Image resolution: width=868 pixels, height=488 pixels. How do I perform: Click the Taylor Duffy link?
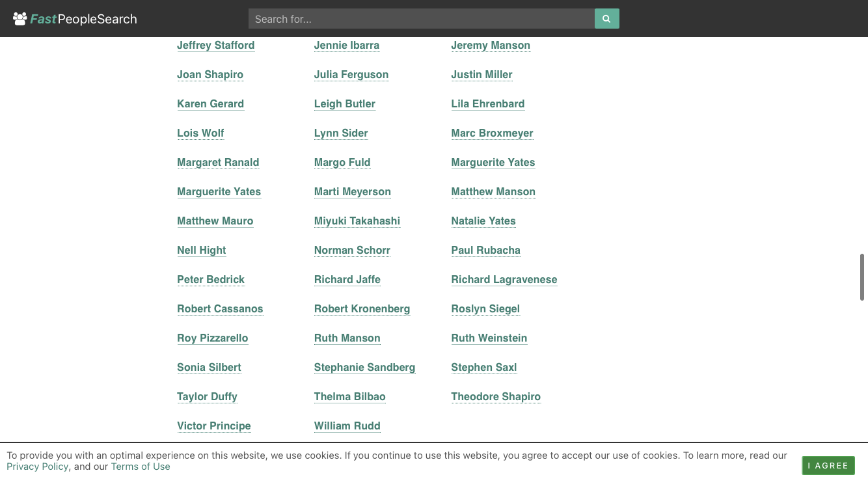tap(208, 396)
